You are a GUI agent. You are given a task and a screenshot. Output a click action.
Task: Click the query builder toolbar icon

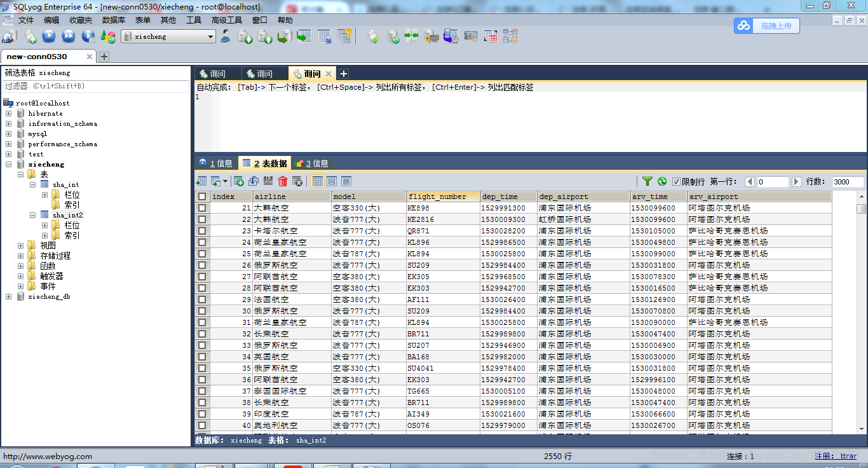tap(491, 36)
